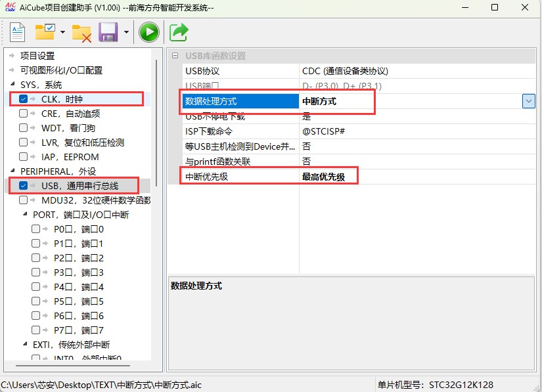Open the 数据处理方式 value dropdown arrow
Screen dimensions: 542x392
pos(528,101)
